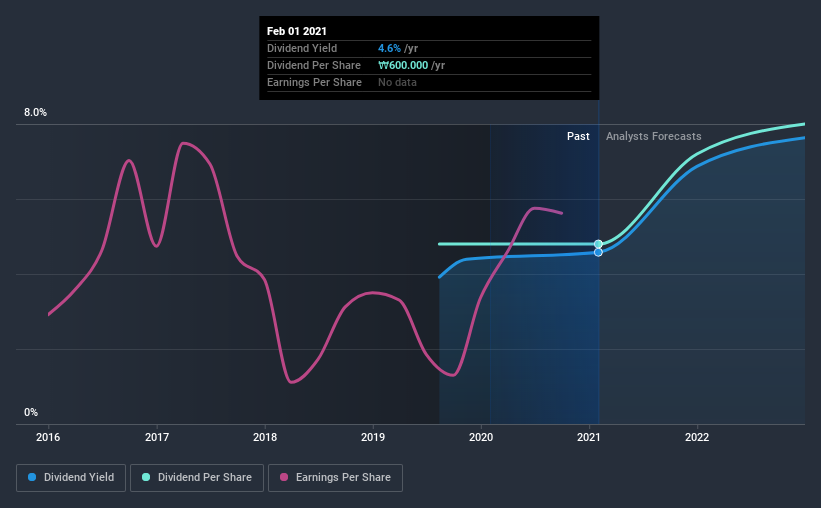
Task: Toggle the Dividend Per Share legend button
Action: click(197, 478)
